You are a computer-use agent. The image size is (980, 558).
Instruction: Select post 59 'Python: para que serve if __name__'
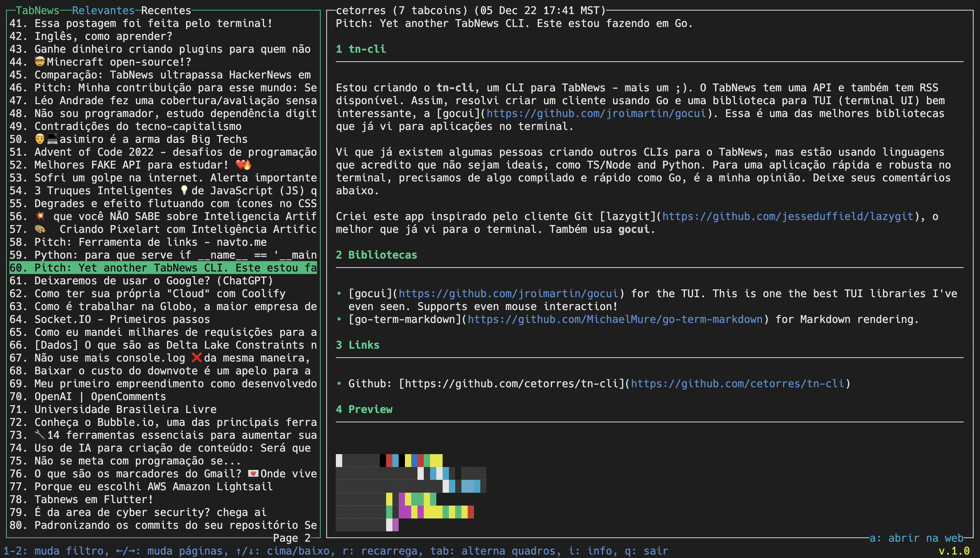point(163,255)
